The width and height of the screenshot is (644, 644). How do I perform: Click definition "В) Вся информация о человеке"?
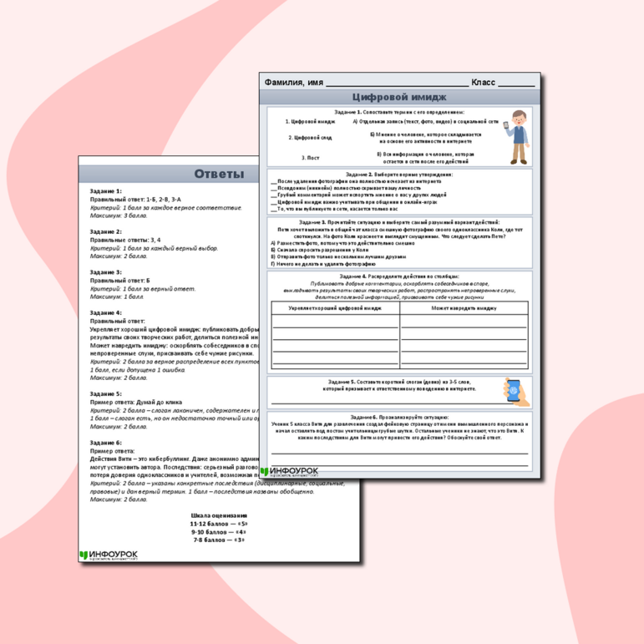tap(425, 158)
